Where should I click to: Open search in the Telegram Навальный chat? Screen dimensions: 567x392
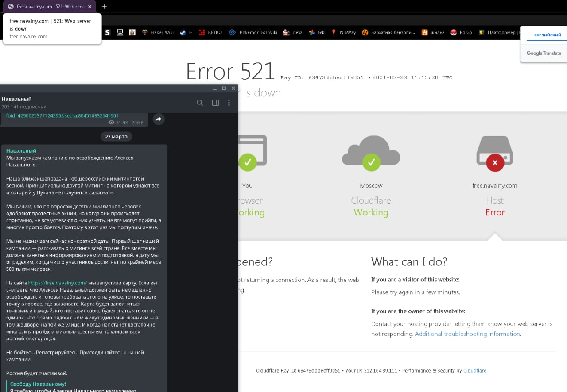[200, 103]
